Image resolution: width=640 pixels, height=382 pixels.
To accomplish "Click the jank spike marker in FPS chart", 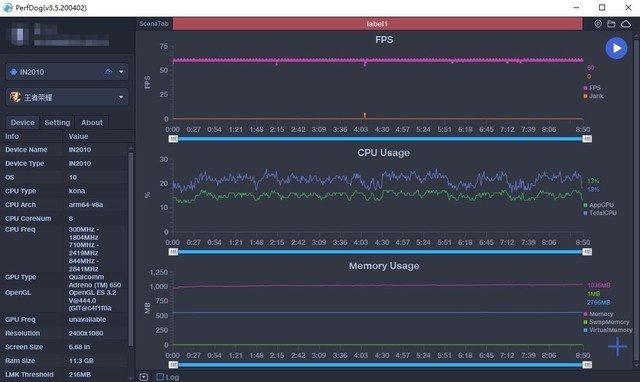I will (x=364, y=115).
